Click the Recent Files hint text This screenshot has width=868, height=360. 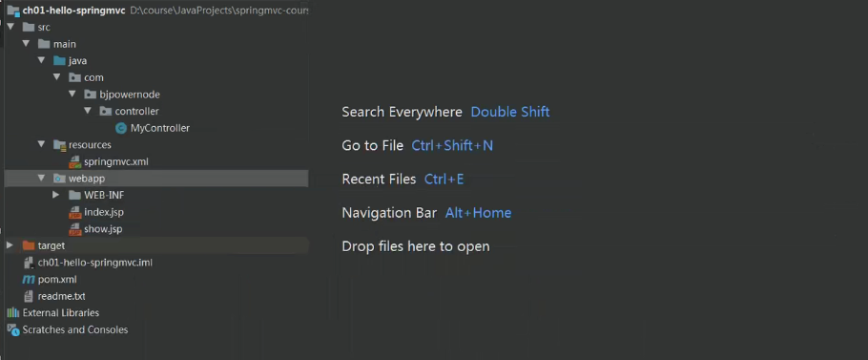379,179
